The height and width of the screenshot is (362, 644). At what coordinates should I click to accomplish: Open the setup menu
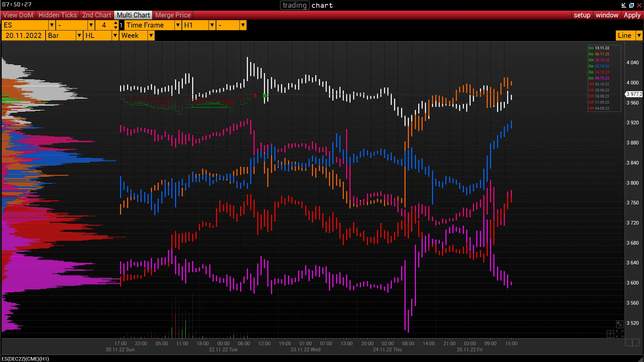(582, 15)
